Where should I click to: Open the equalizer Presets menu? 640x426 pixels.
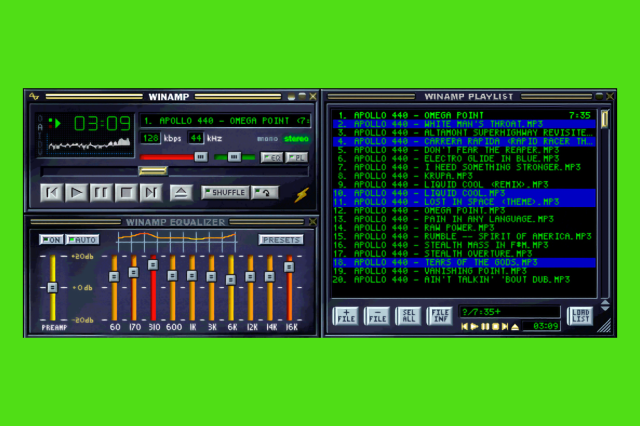click(281, 240)
